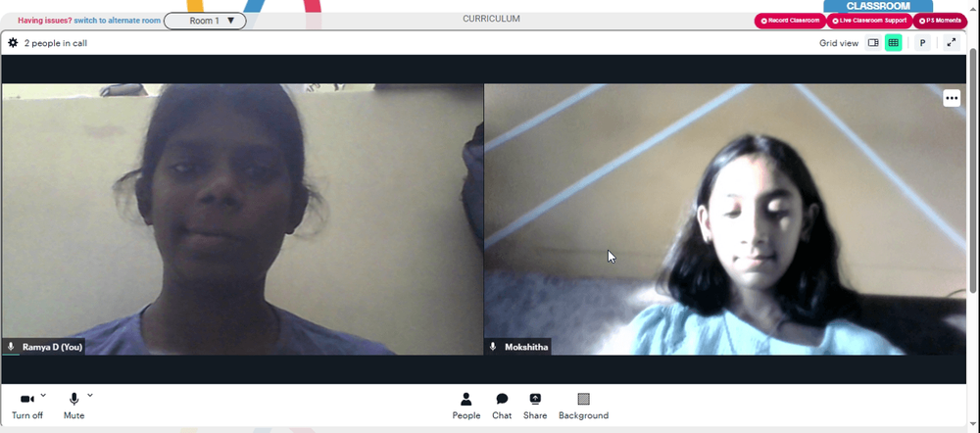
Task: Open the Chat panel
Action: click(x=502, y=407)
